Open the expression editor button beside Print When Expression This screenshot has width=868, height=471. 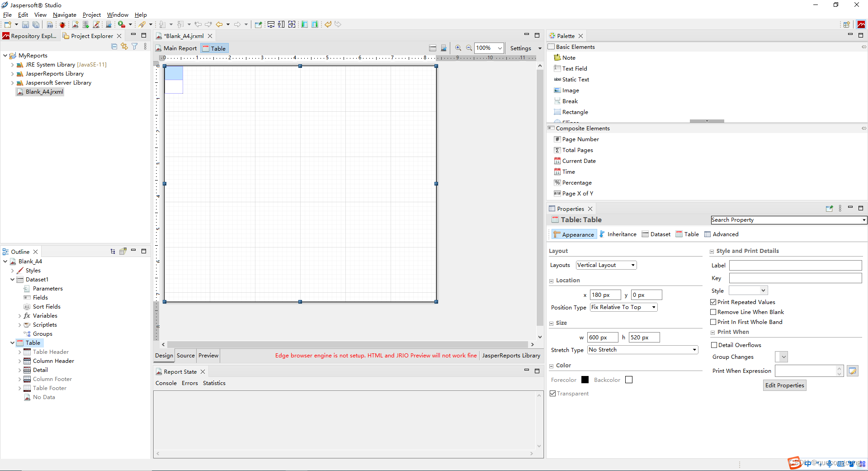(853, 371)
